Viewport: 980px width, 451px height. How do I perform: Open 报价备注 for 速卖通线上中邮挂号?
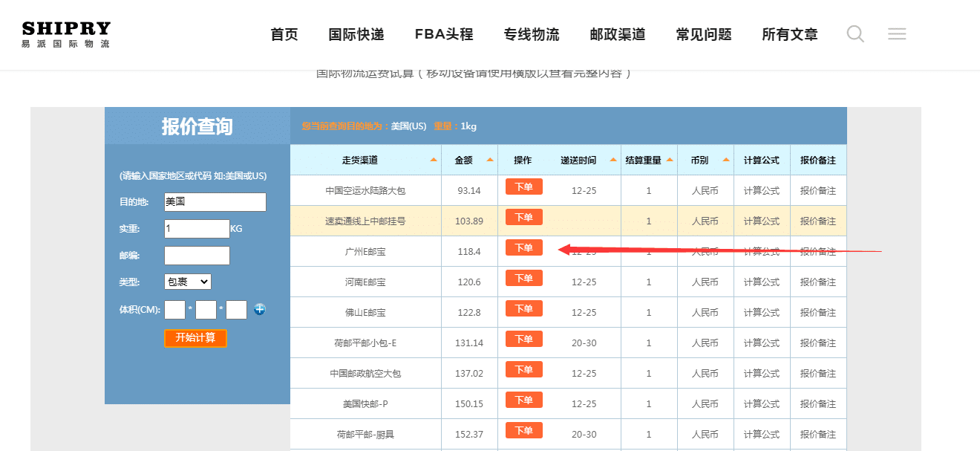pyautogui.click(x=818, y=221)
